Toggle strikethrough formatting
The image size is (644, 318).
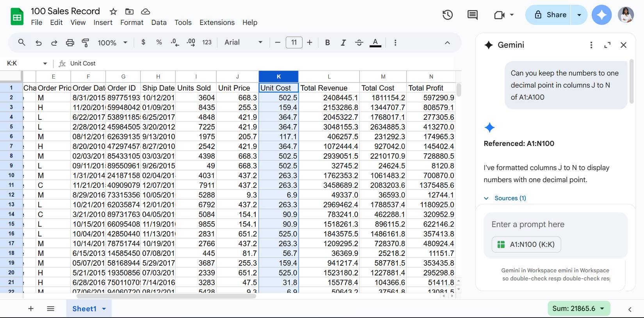[359, 43]
